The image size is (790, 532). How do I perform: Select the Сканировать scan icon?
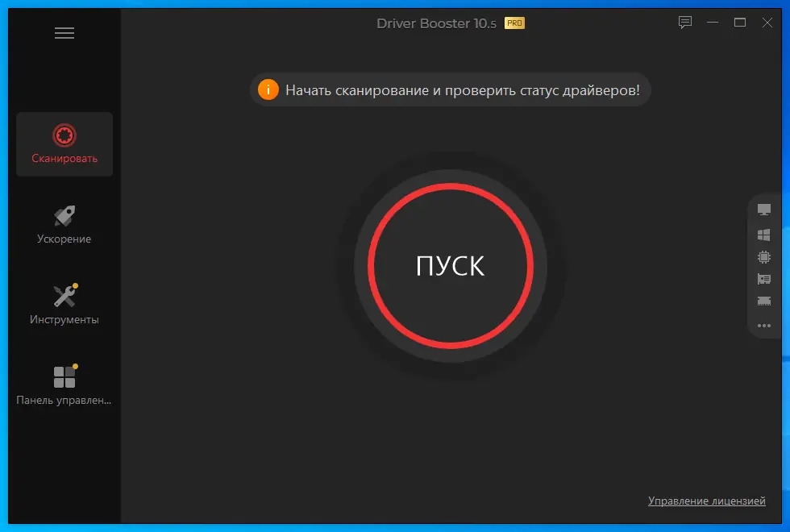tap(64, 135)
